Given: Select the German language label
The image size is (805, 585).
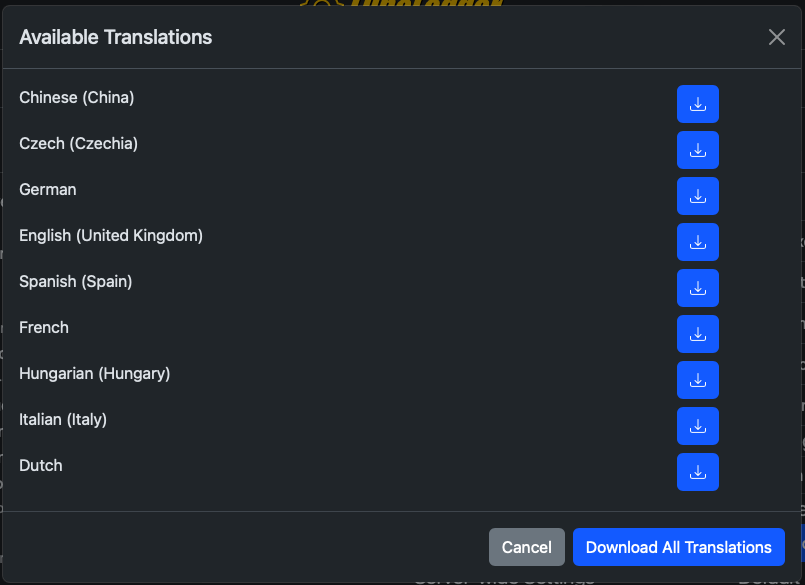Looking at the screenshot, I should (x=48, y=190).
